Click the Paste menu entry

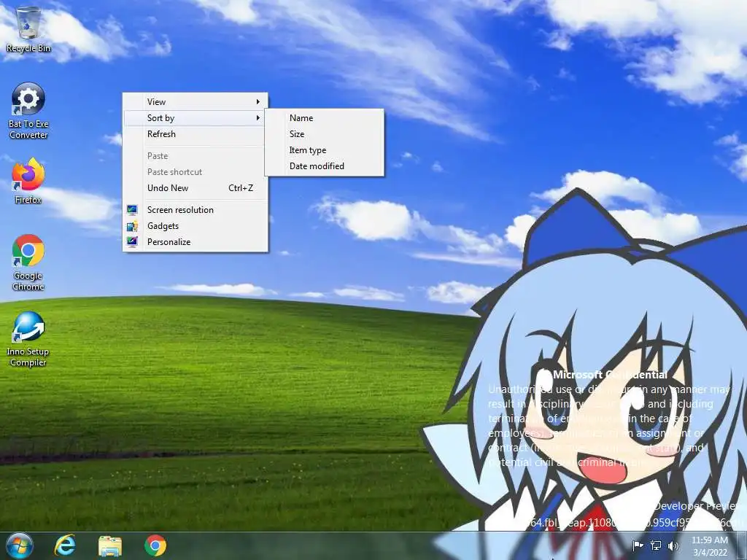click(x=195, y=156)
